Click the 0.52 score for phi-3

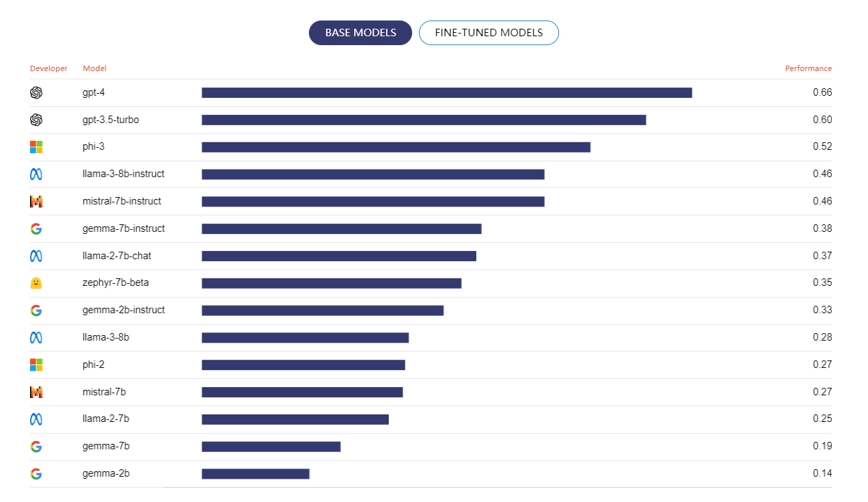pyautogui.click(x=822, y=147)
